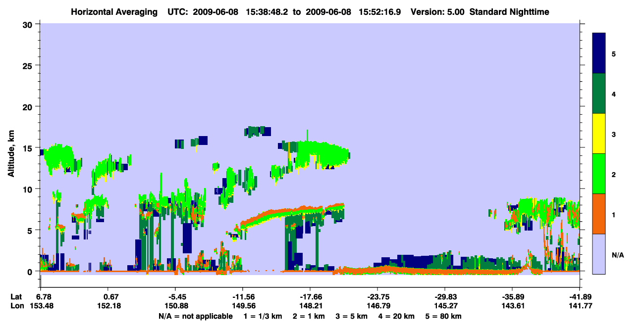Click the 'N/A = not applicable' legend note
The height and width of the screenshot is (330, 644).
195,316
